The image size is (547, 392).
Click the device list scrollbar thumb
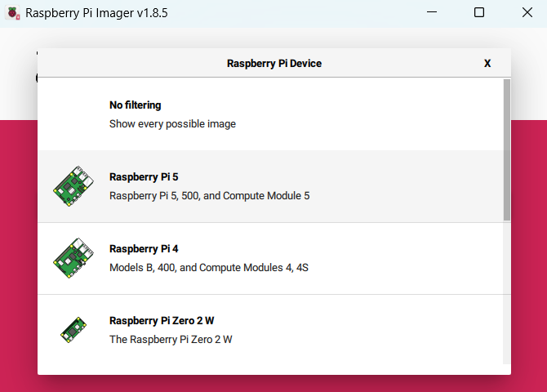[x=507, y=149]
